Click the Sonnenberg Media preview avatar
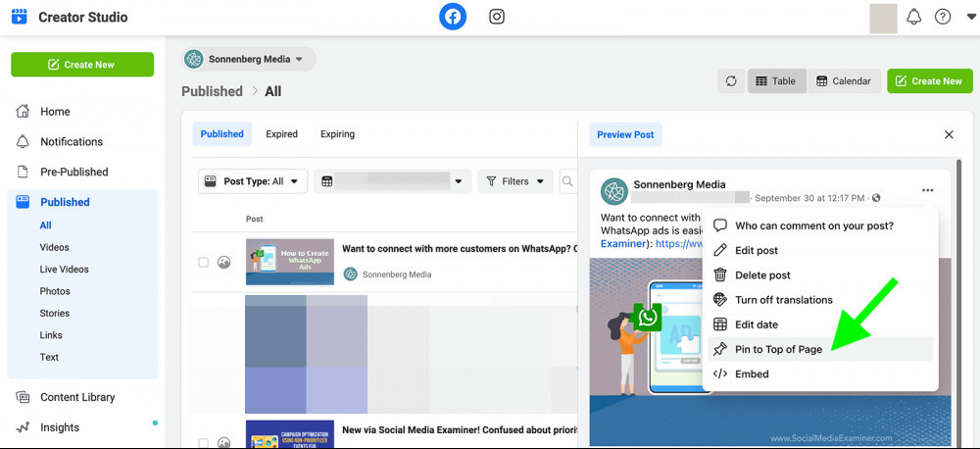This screenshot has height=449, width=980. coord(613,191)
